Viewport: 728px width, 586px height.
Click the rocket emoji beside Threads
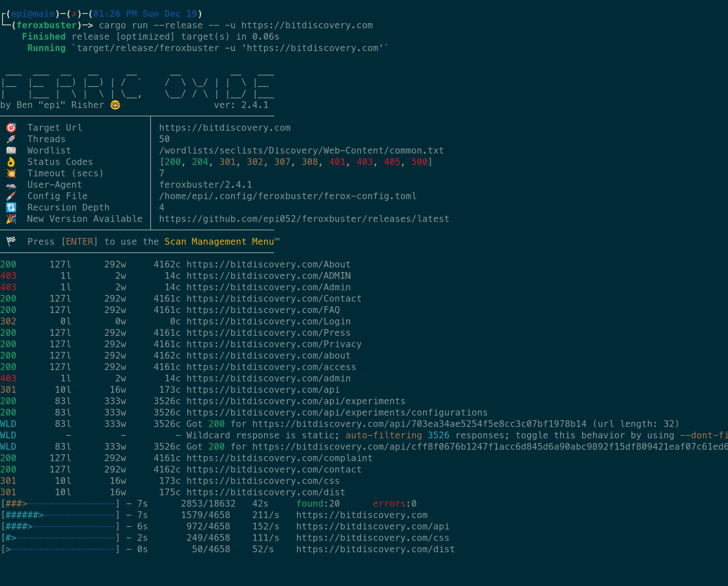11,139
